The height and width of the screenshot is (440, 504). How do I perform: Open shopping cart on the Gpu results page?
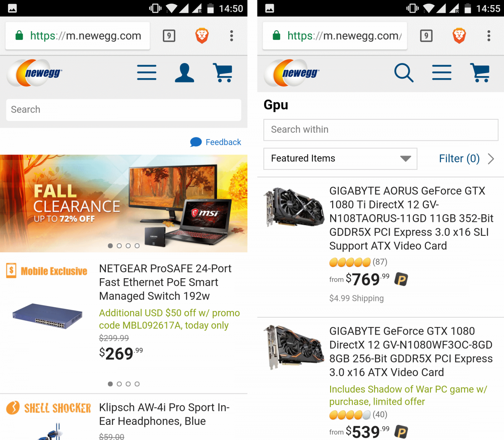point(480,73)
